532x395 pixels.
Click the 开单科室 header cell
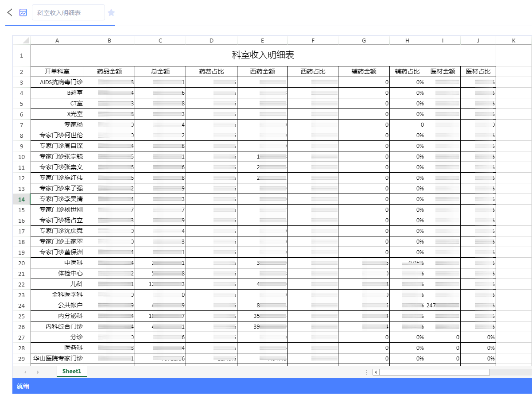click(x=57, y=71)
